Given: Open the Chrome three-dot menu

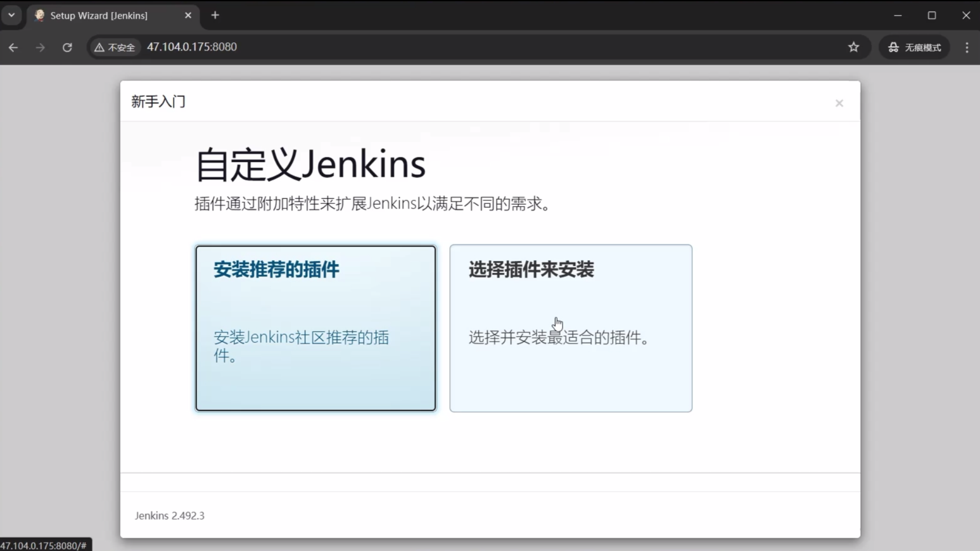Looking at the screenshot, I should (x=967, y=47).
